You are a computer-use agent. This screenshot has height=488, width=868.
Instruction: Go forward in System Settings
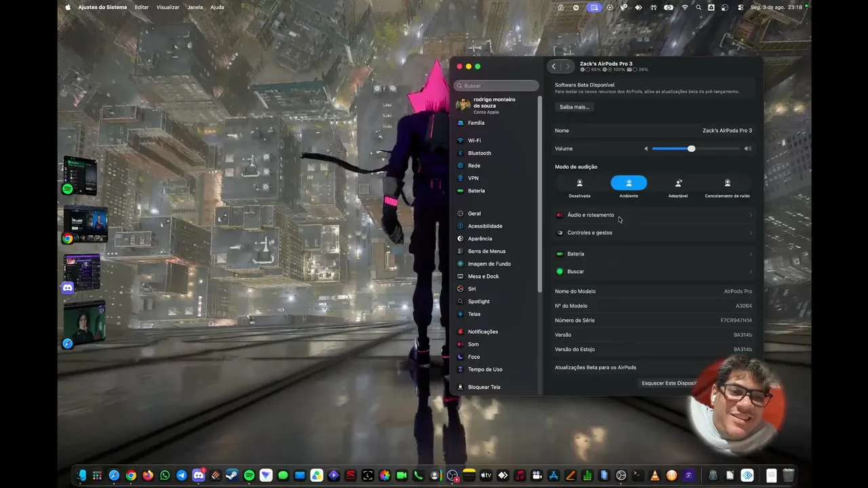coord(568,66)
